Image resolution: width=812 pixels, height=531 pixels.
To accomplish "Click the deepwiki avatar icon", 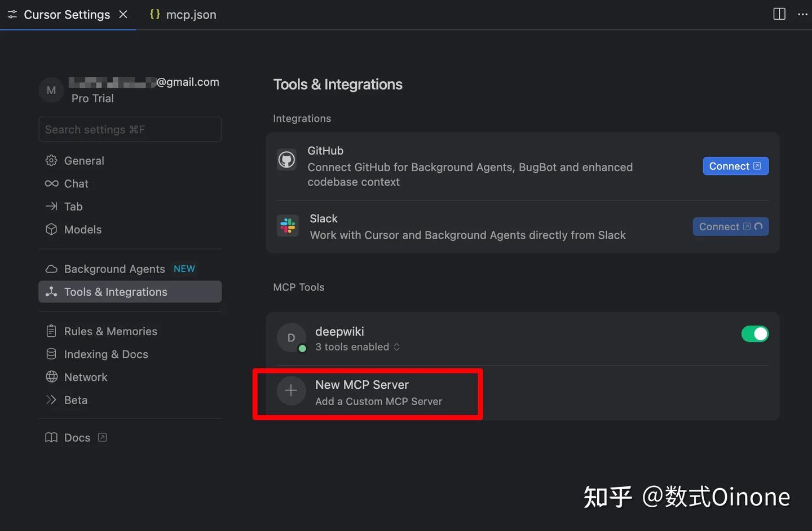I will point(291,338).
